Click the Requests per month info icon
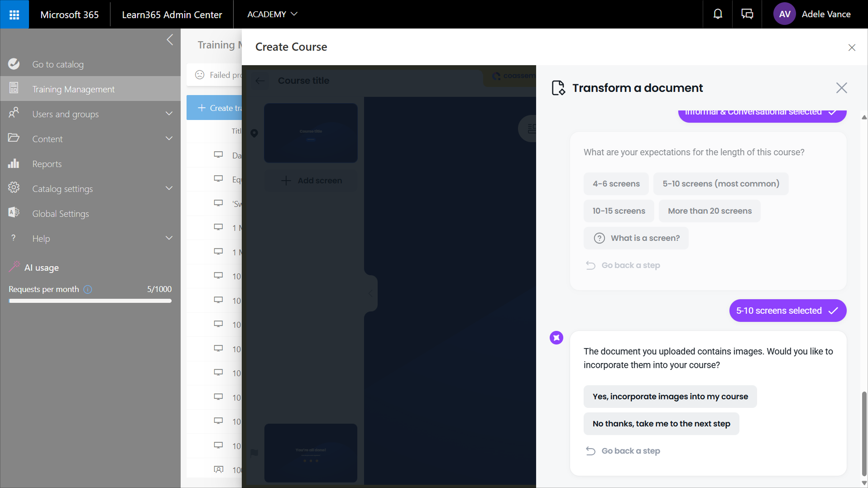 [88, 289]
